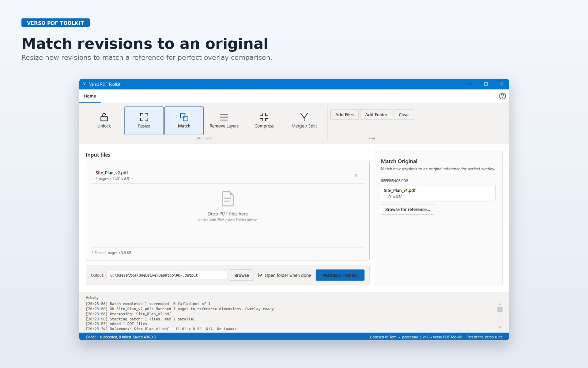The image size is (588, 368).
Task: Maximize the Verso PDF Toolkit window
Action: 486,84
